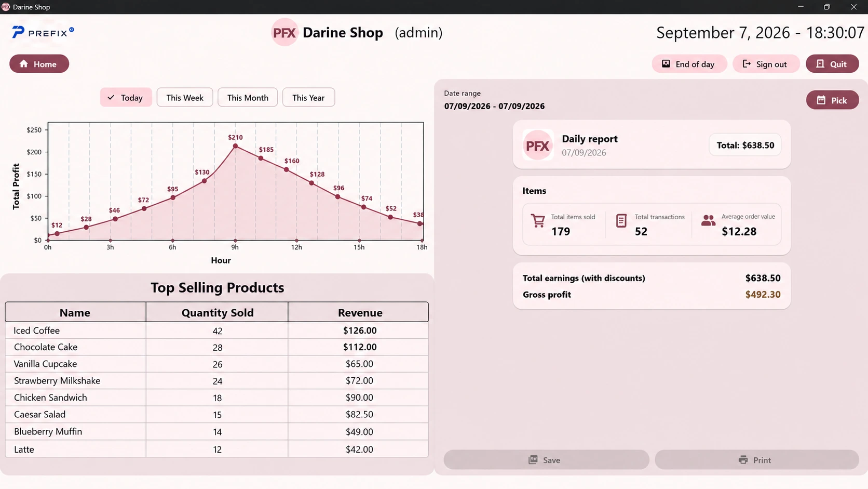
Task: Click the PFX icon in Daily report card
Action: [x=537, y=145]
